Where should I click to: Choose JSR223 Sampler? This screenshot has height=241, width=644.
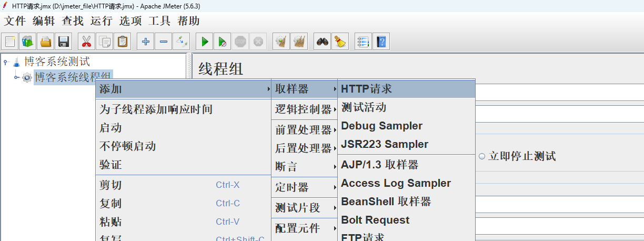(x=406, y=144)
